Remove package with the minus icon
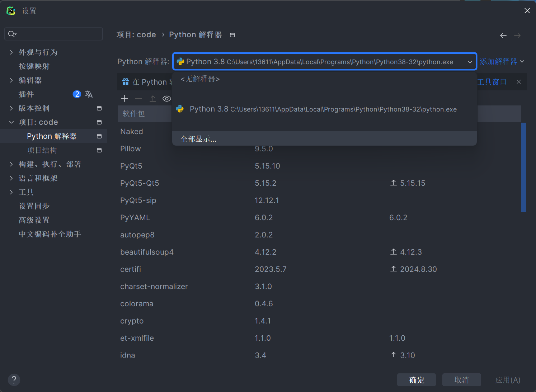 point(139,98)
